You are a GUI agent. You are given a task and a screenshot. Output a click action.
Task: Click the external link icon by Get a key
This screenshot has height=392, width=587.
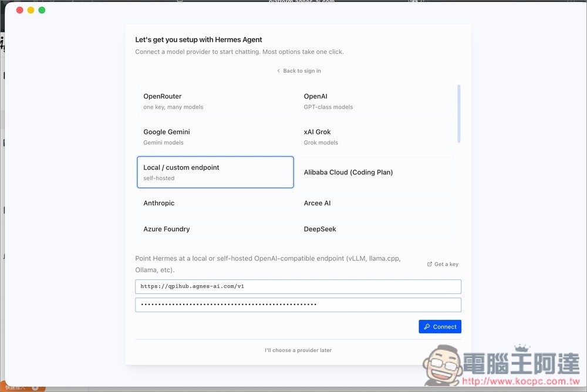click(x=430, y=264)
